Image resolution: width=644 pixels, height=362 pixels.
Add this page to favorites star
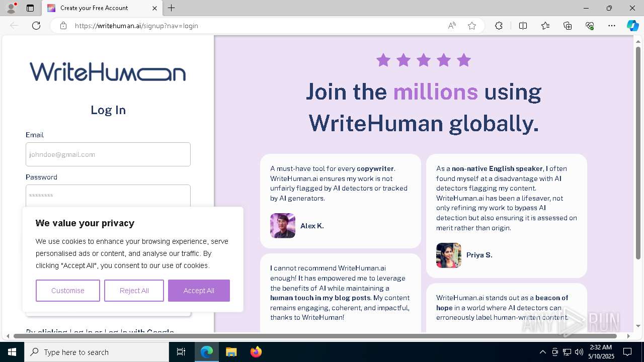pyautogui.click(x=472, y=26)
